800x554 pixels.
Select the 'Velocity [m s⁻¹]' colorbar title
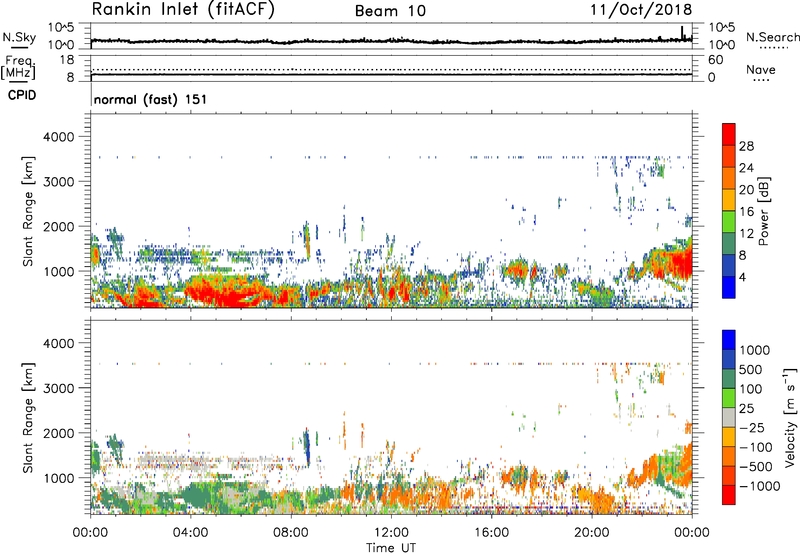(x=790, y=417)
